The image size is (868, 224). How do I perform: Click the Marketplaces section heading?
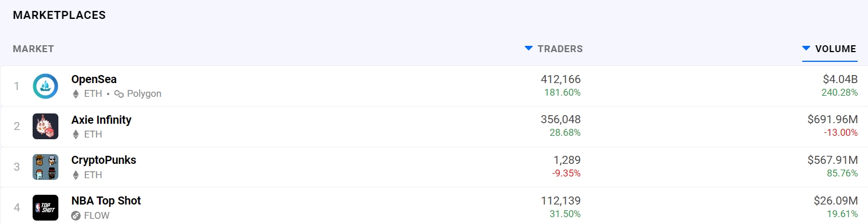[59, 15]
